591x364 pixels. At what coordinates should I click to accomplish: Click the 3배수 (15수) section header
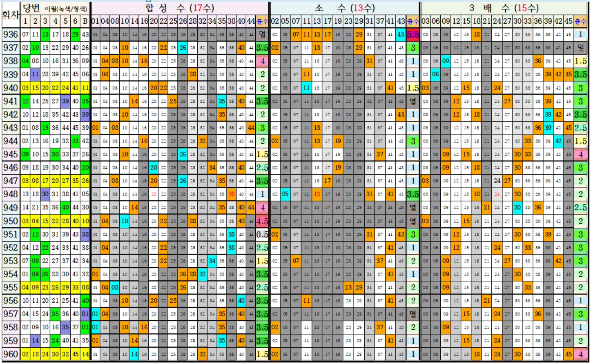503,8
